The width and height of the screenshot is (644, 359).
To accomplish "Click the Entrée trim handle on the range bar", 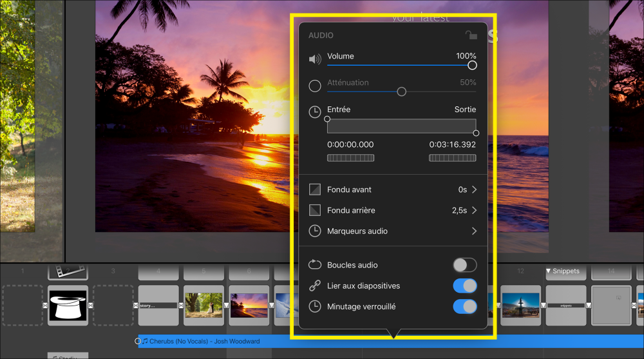I will pos(327,119).
